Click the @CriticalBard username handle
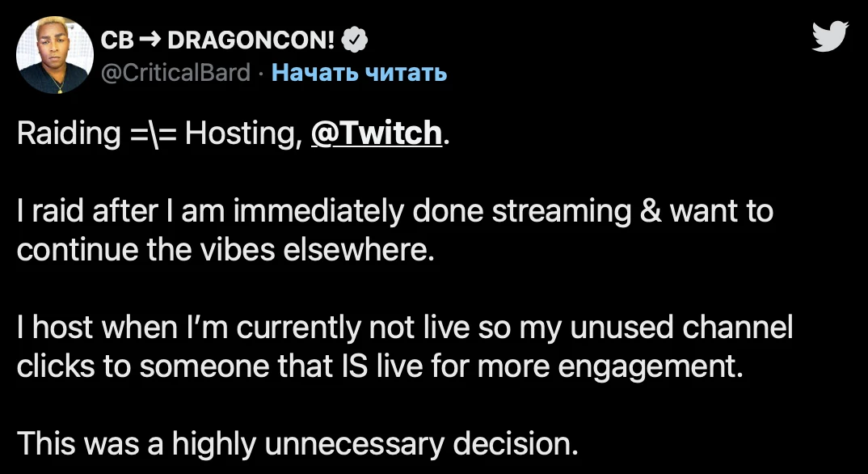868x474 pixels. tap(175, 73)
